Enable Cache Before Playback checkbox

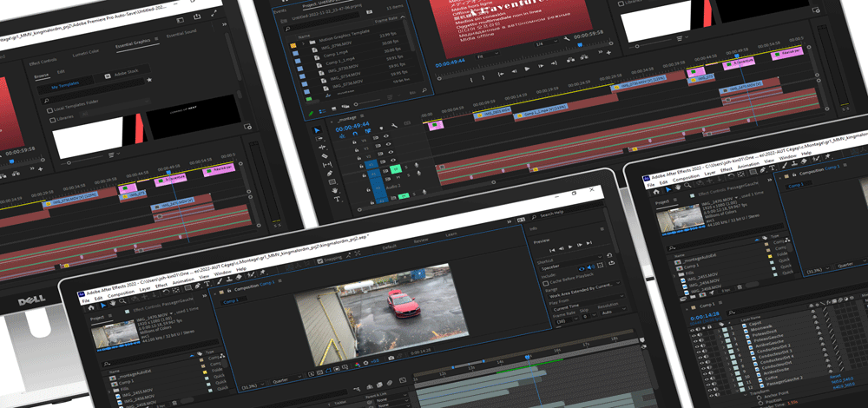545,282
